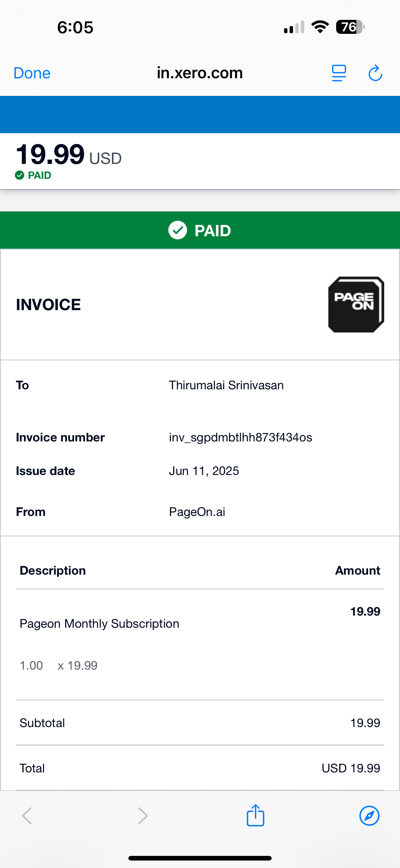Screen dimensions: 400x868
Task: Tap the 19.99 USD header amount
Action: [x=69, y=155]
